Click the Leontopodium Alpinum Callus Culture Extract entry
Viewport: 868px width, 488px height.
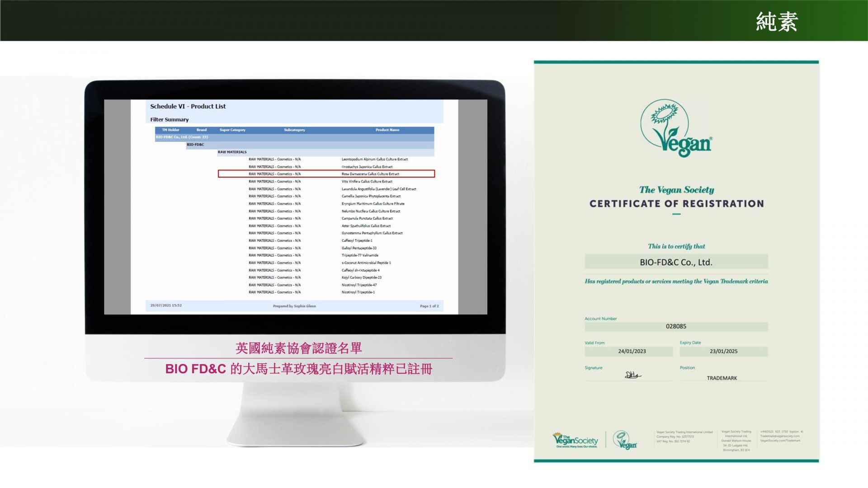pyautogui.click(x=374, y=160)
